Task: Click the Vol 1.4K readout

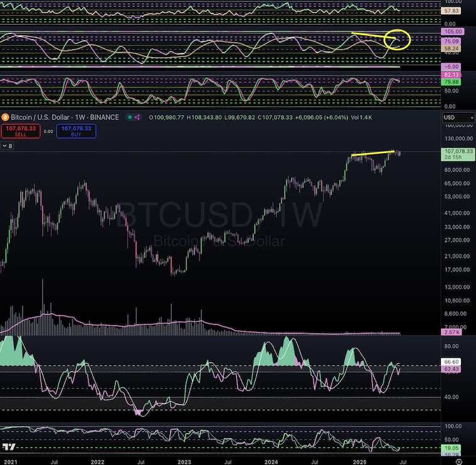Action: click(361, 117)
